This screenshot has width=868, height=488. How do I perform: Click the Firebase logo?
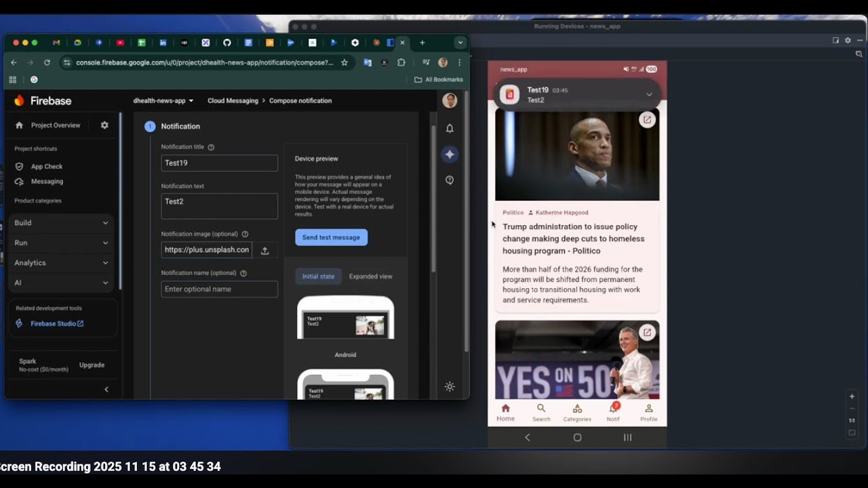tap(42, 100)
